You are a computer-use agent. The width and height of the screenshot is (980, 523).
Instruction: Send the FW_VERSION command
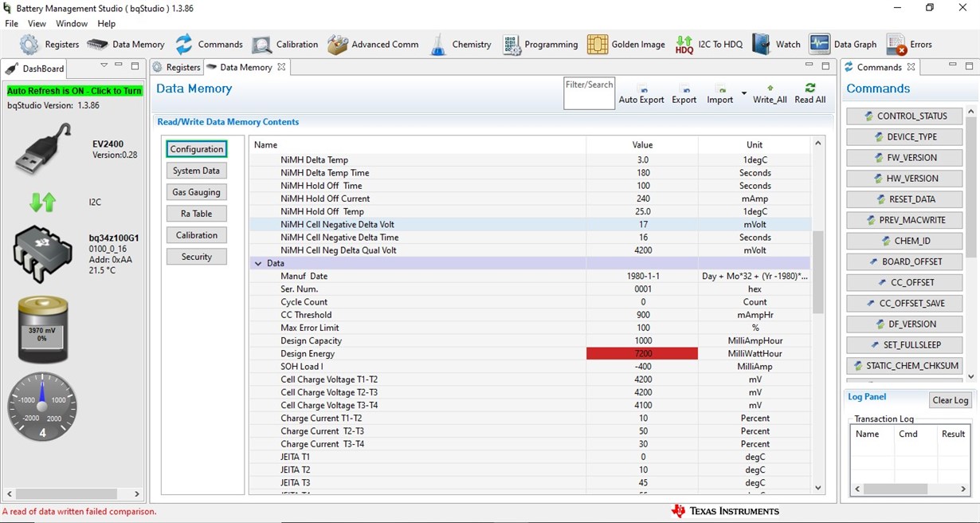(x=904, y=158)
